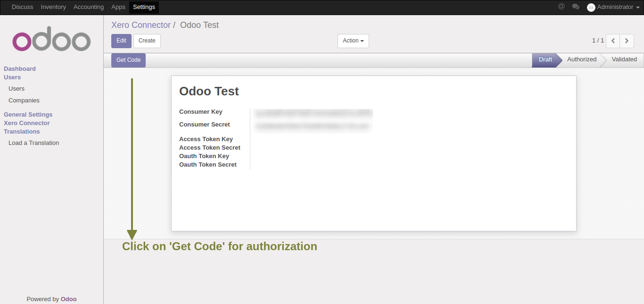Open the Apps menu

point(118,7)
